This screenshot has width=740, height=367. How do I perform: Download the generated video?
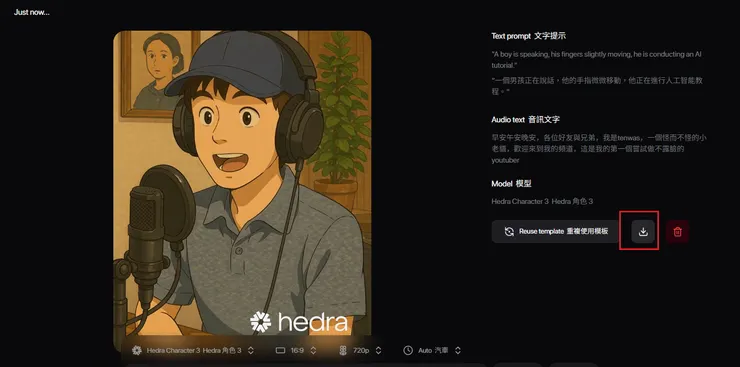point(643,232)
